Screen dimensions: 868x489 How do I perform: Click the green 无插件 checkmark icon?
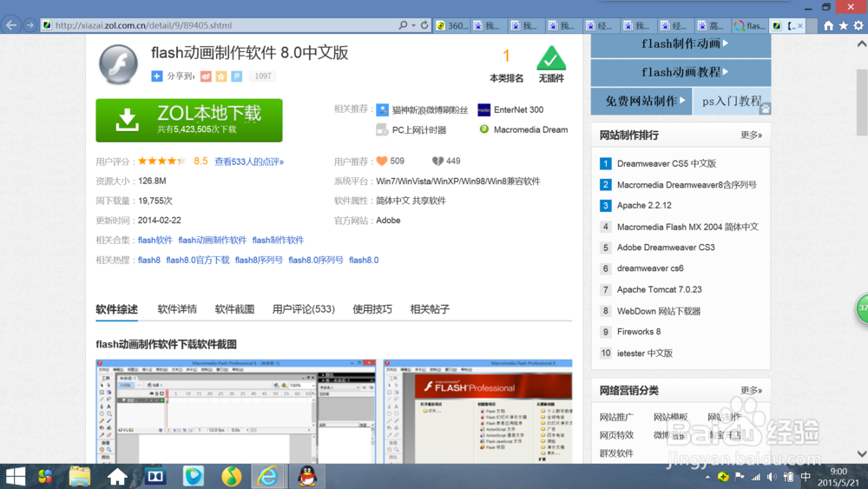pyautogui.click(x=551, y=57)
